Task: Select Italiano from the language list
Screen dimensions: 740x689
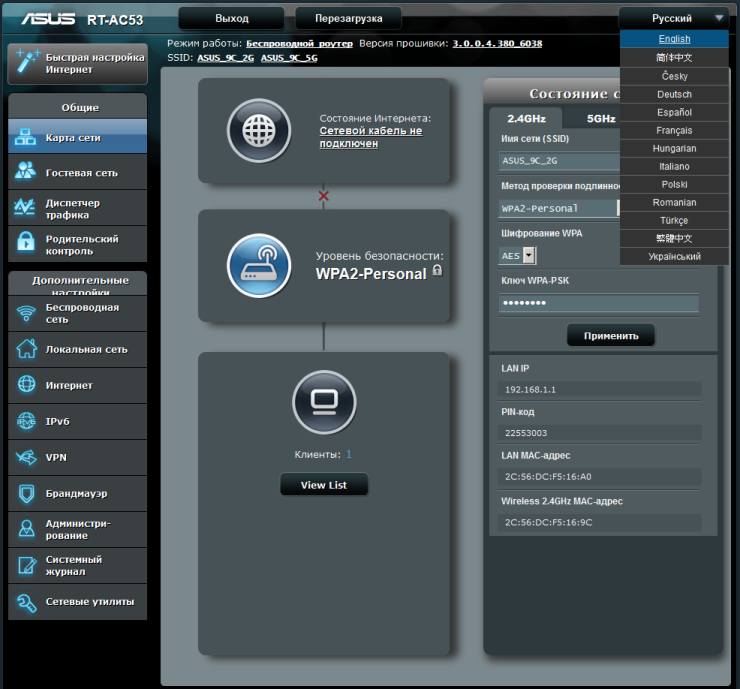Action: click(x=674, y=167)
